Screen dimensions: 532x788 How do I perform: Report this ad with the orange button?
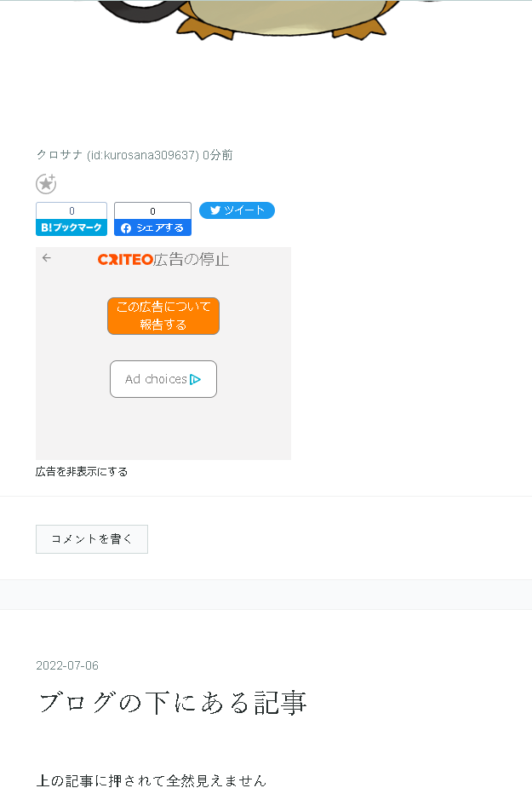(x=163, y=315)
